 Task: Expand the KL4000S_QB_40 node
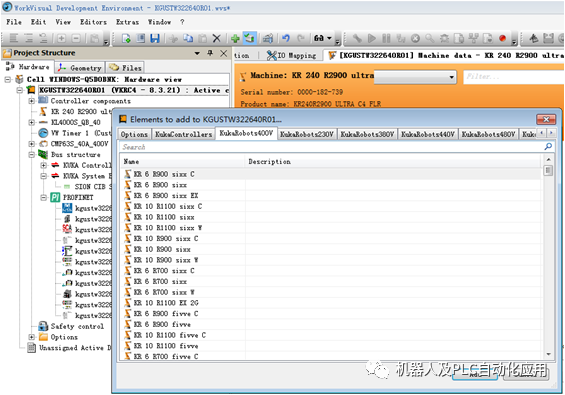[x=32, y=123]
